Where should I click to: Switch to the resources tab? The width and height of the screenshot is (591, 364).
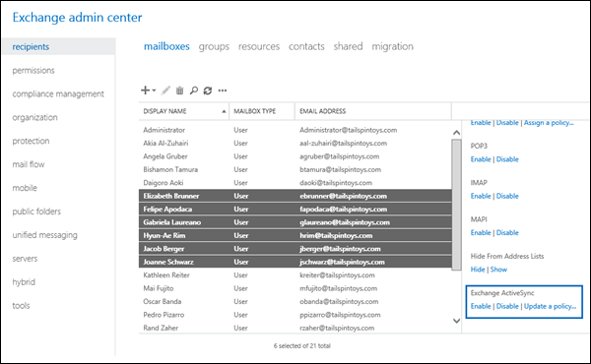pos(259,46)
